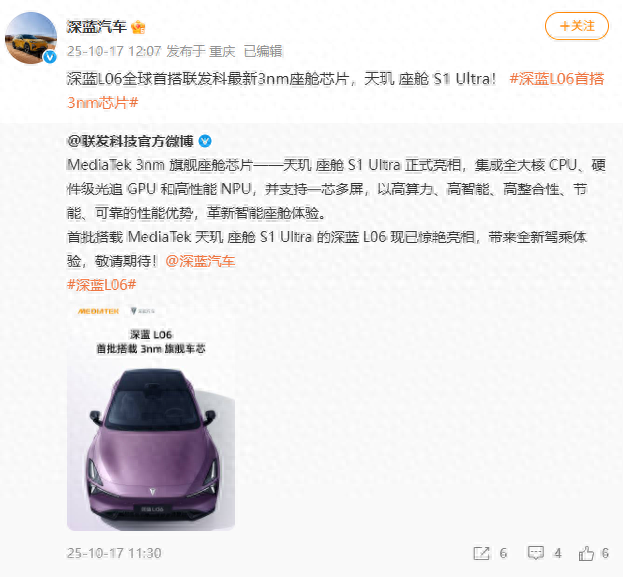Like the post with thumbs-up icon
The image size is (623, 579).
[x=586, y=553]
